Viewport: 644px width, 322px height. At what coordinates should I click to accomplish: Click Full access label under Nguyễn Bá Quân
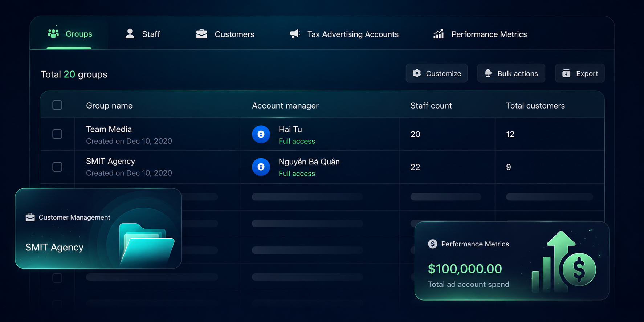click(297, 174)
